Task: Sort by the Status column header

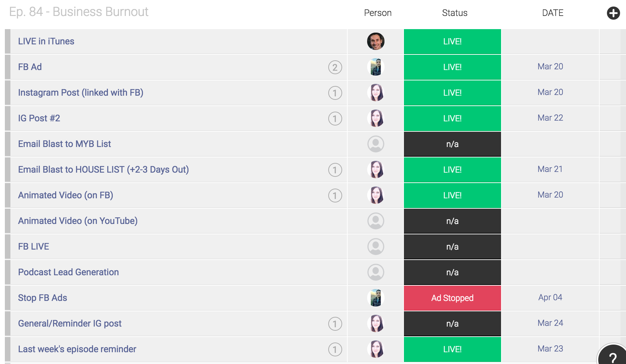Action: coord(455,13)
